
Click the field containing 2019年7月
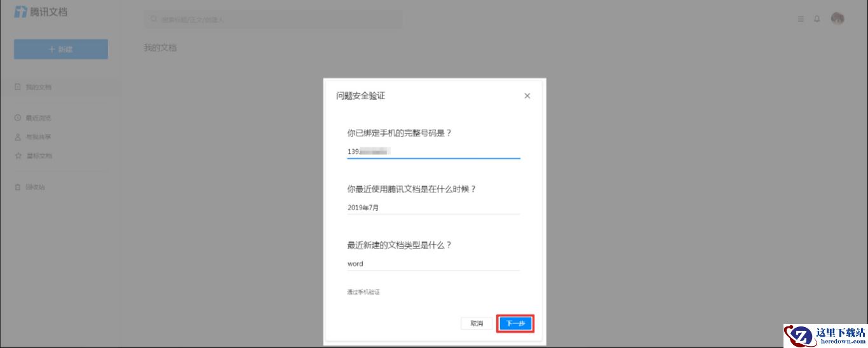tap(433, 208)
